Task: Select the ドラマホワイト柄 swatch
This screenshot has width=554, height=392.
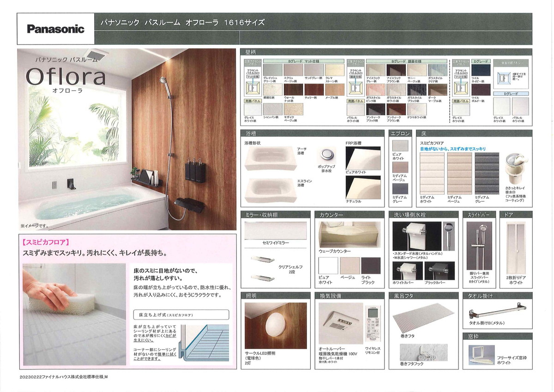Action: (416, 109)
